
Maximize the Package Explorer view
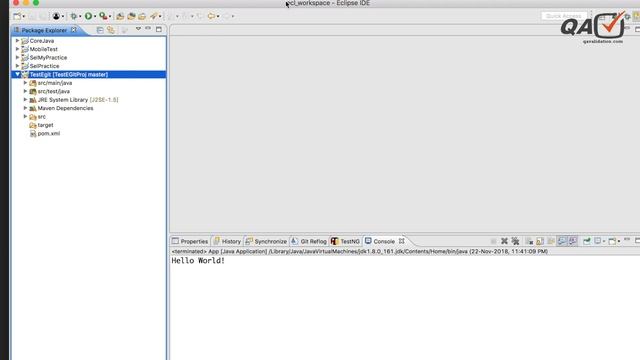[x=159, y=29]
